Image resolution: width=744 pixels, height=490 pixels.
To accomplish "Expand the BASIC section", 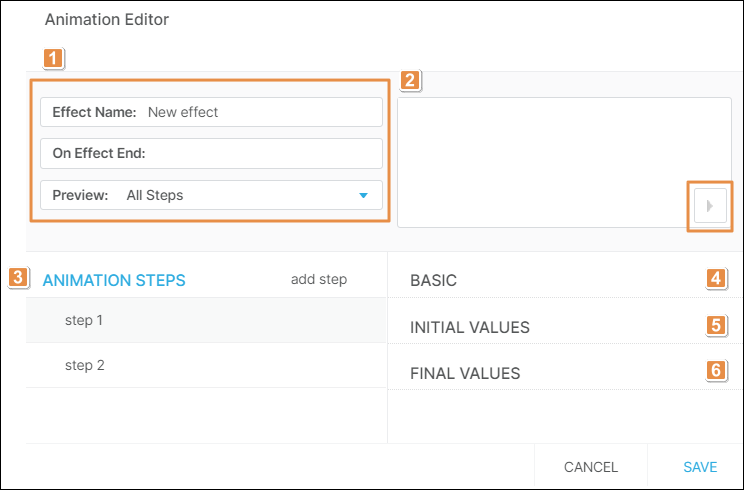I will click(434, 281).
